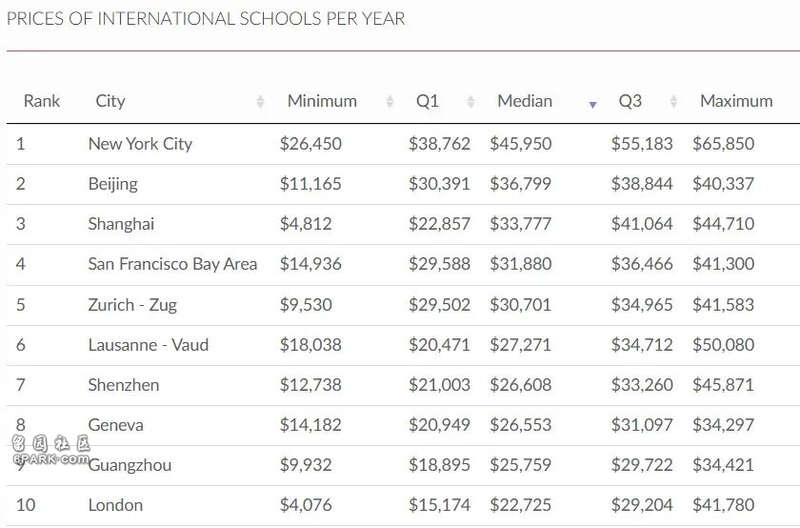The image size is (800, 528).
Task: Select the Shanghai row entry
Action: point(403,224)
